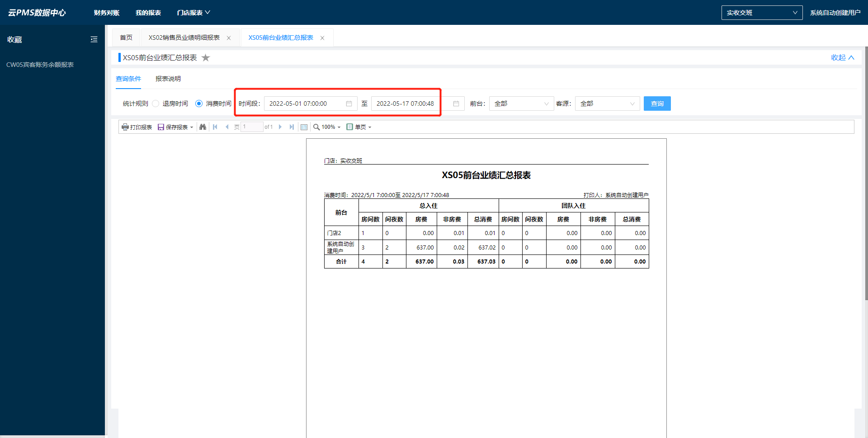Click the 查询 button

[657, 104]
